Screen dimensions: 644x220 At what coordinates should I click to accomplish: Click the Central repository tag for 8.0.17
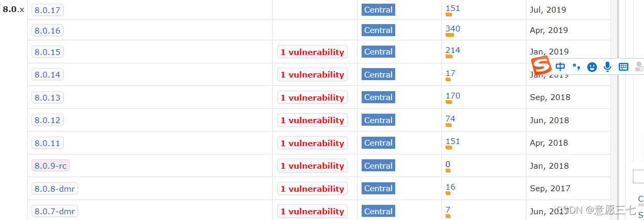point(378,9)
